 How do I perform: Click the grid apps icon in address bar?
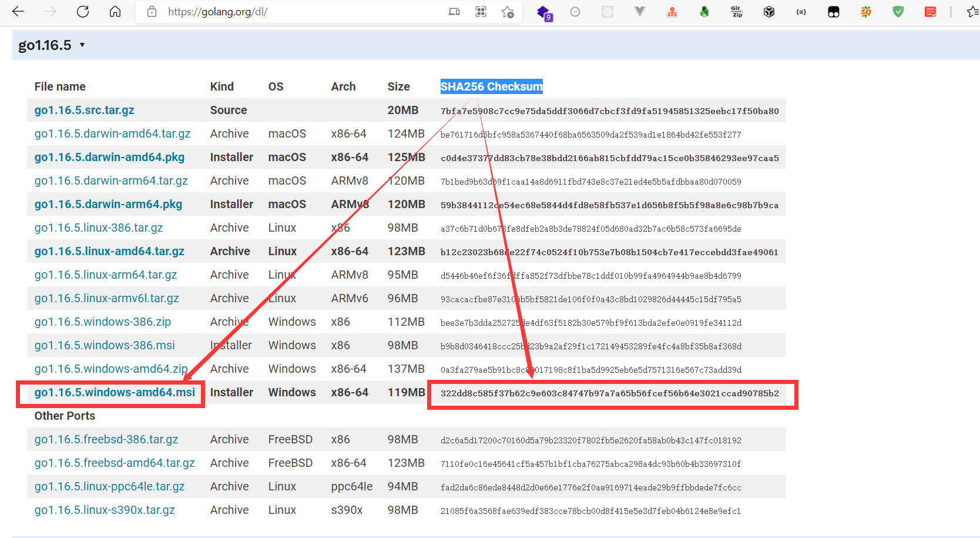[481, 12]
